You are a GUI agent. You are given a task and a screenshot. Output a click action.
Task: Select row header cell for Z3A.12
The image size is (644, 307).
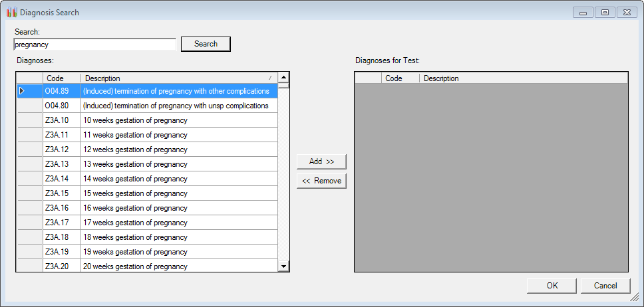coord(29,150)
